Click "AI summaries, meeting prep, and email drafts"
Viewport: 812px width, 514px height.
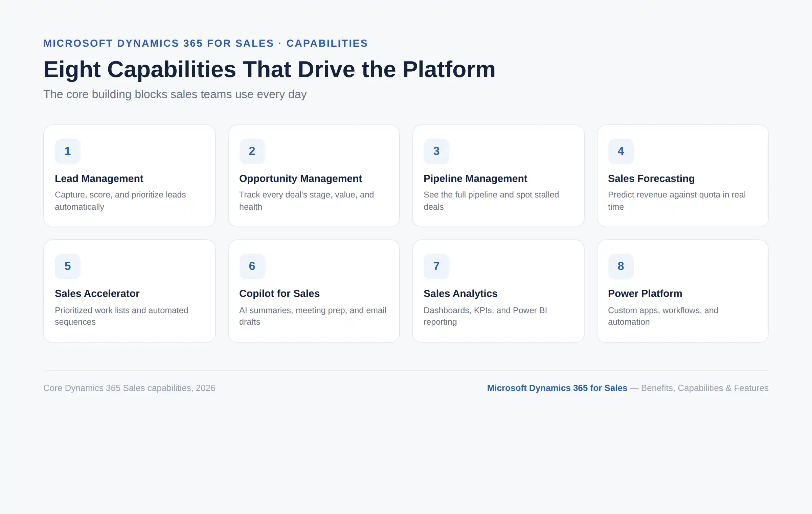coord(313,316)
